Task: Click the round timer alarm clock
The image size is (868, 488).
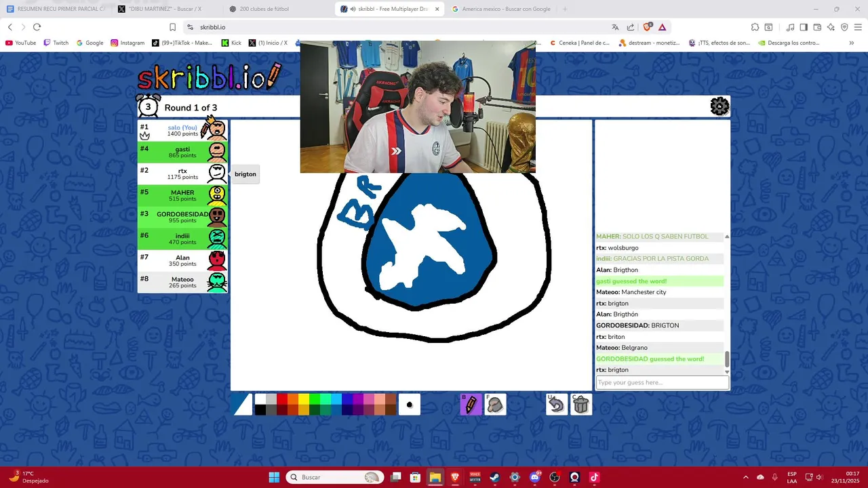Action: point(148,106)
